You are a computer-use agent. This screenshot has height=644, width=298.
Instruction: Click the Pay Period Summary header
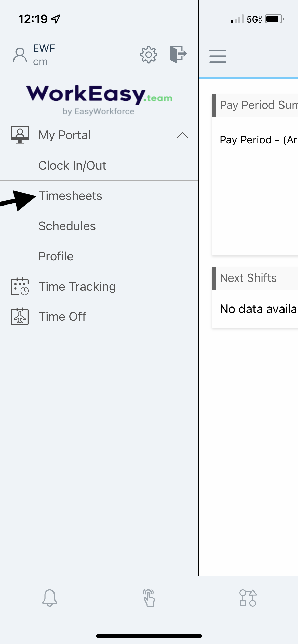(257, 105)
